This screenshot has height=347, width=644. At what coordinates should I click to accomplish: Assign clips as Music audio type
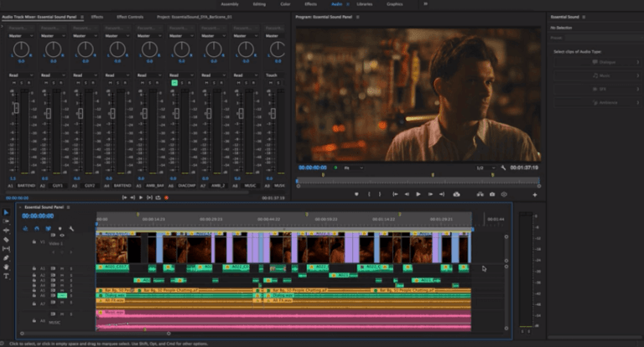598,75
